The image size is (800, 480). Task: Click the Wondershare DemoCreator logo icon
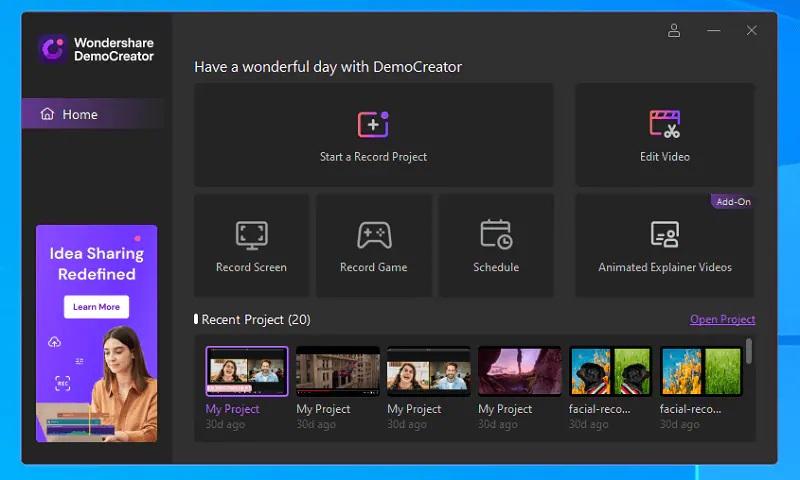(x=53, y=49)
